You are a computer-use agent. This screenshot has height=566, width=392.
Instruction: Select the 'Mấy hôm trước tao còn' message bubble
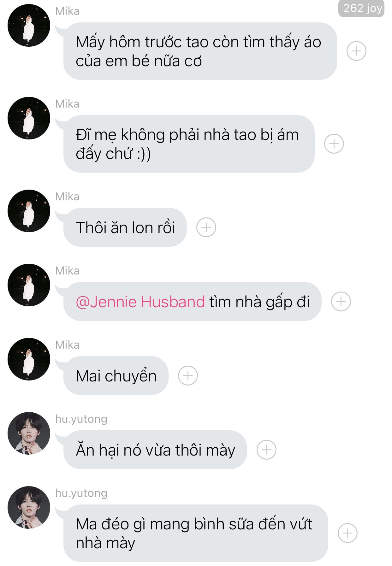(200, 51)
